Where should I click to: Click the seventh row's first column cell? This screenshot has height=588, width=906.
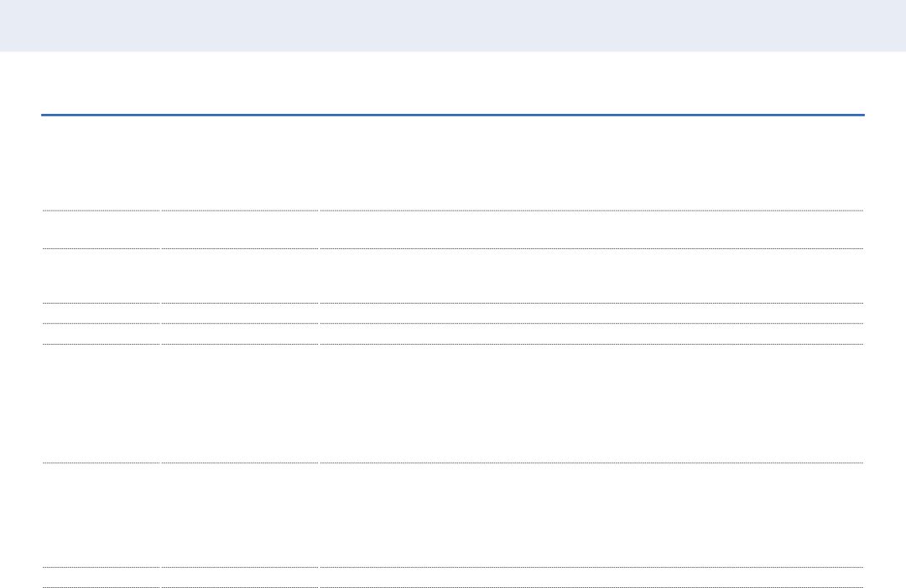click(102, 515)
